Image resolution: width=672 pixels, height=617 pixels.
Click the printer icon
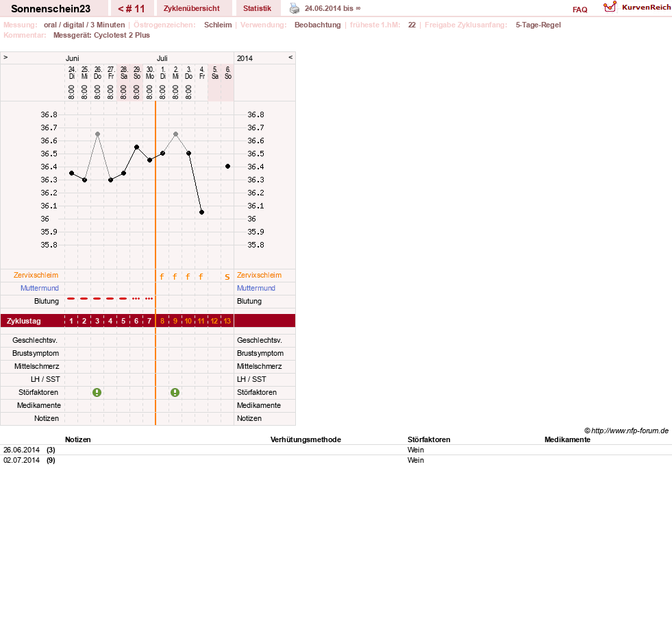tap(295, 8)
